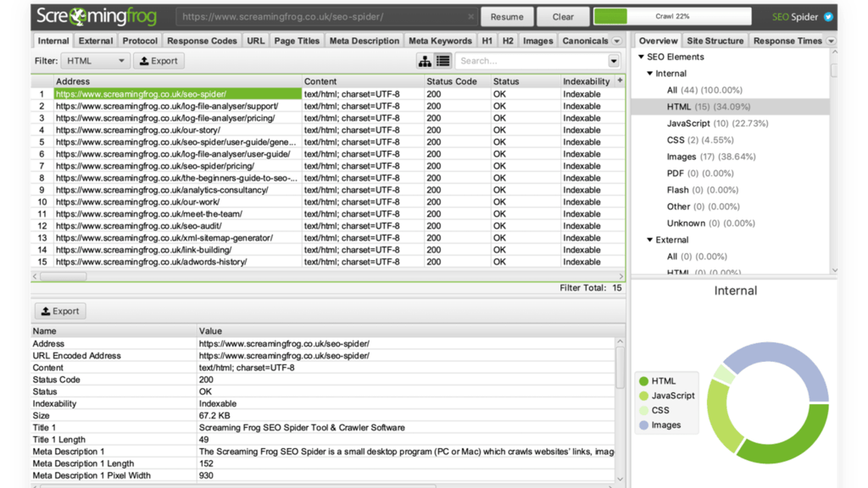Show more main tabs with the arrow
868x488 pixels.
(617, 41)
